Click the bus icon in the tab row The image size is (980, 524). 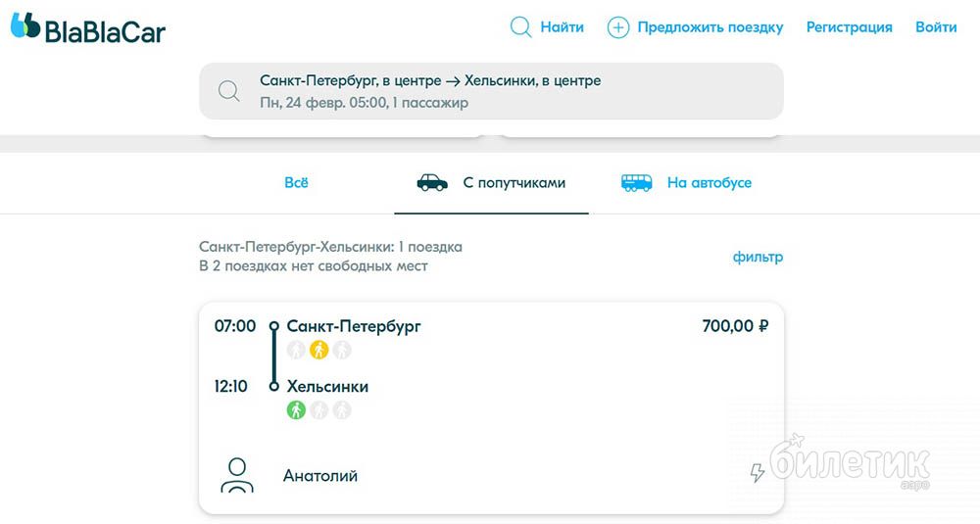tap(637, 183)
